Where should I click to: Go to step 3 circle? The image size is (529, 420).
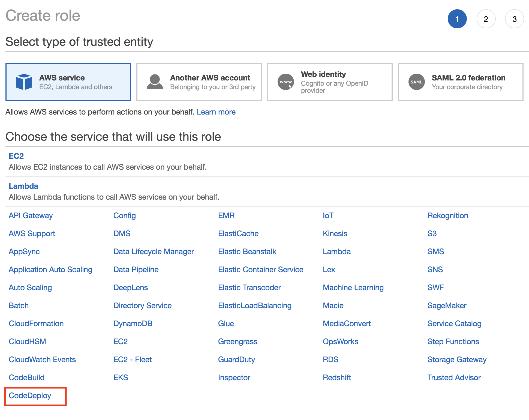tap(514, 19)
